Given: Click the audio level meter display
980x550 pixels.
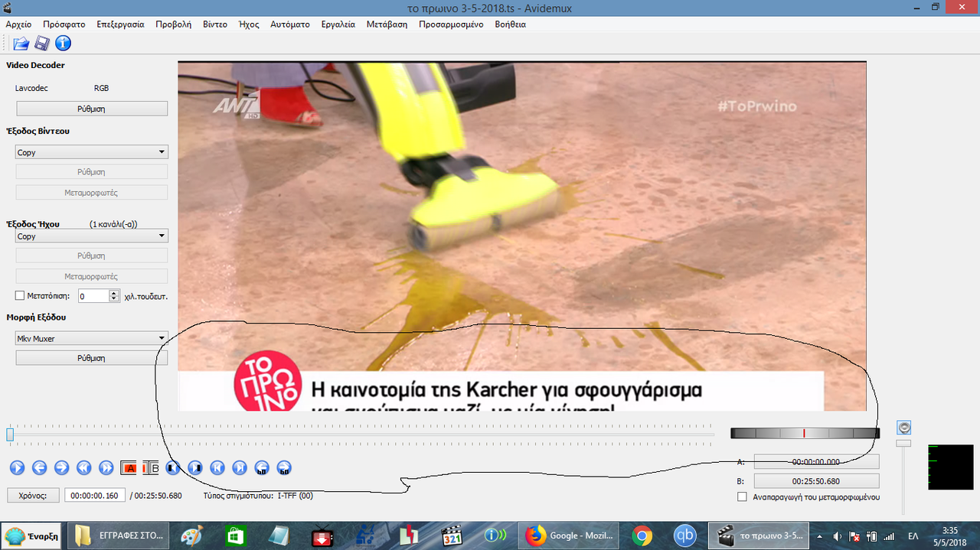Looking at the screenshot, I should (950, 467).
